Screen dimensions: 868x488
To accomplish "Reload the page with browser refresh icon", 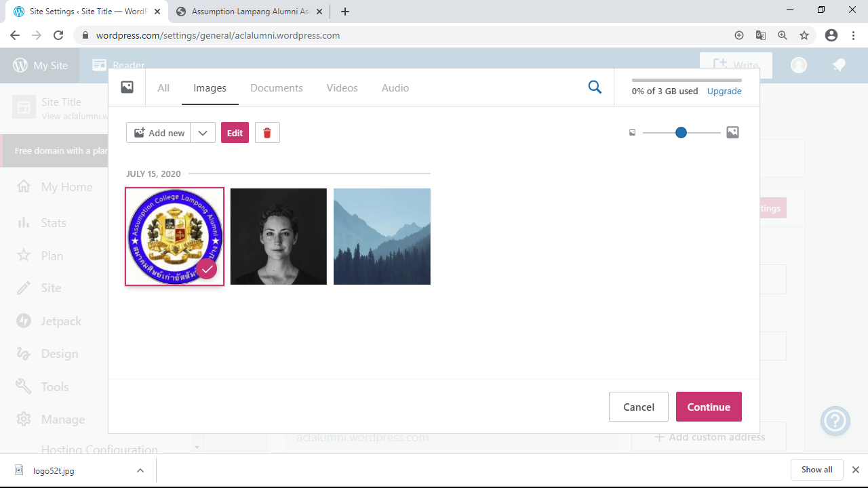I will click(58, 35).
